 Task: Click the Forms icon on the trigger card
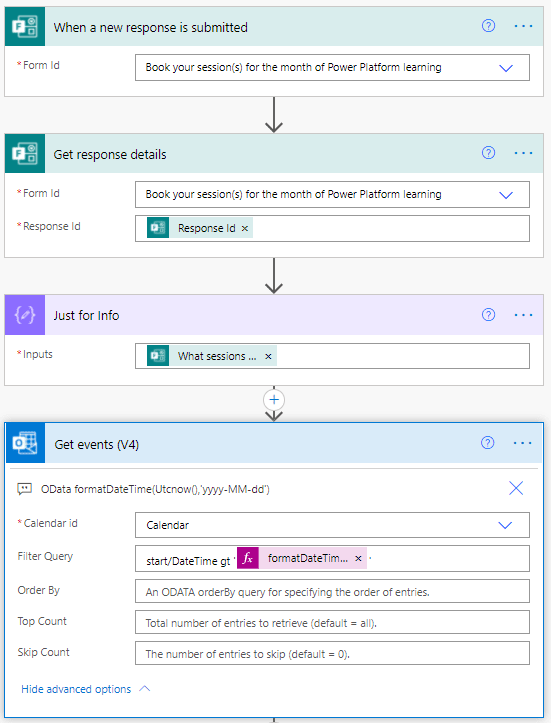coord(25,26)
